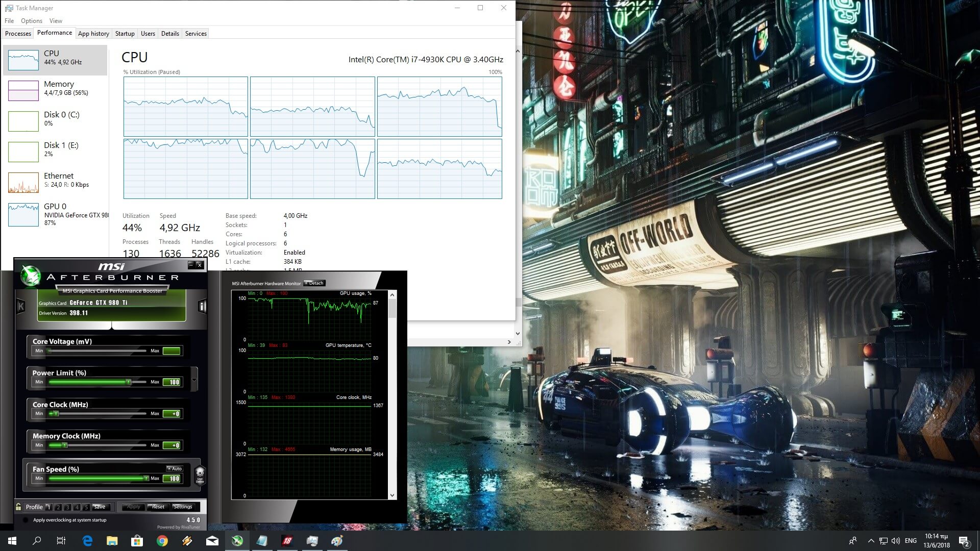Viewport: 980px width, 551px height.
Task: Click the profile lock icon
Action: (x=19, y=507)
